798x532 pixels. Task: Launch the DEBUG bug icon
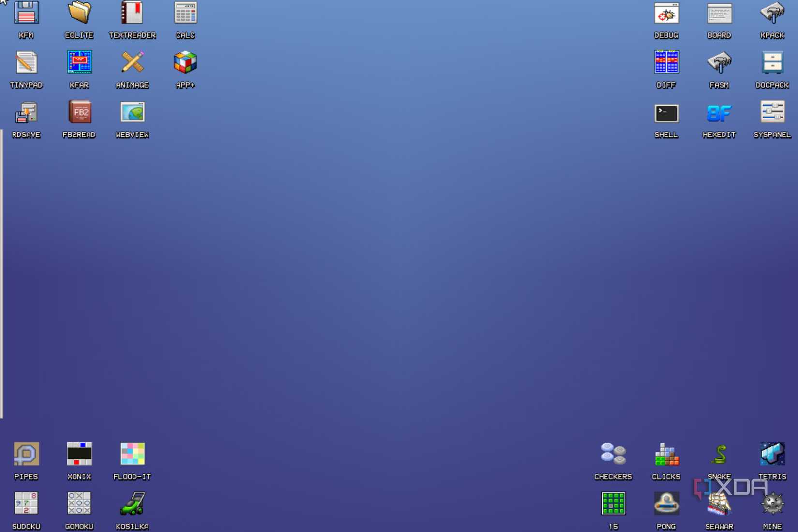[x=666, y=13]
